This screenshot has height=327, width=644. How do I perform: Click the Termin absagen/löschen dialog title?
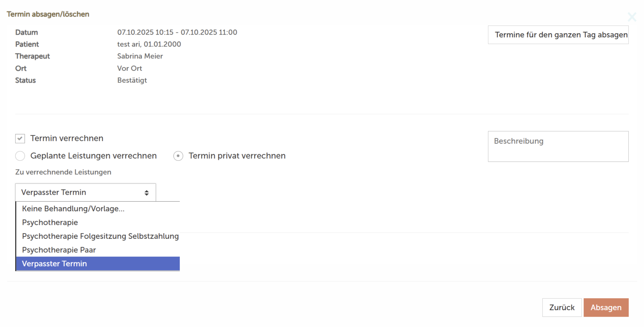(48, 14)
